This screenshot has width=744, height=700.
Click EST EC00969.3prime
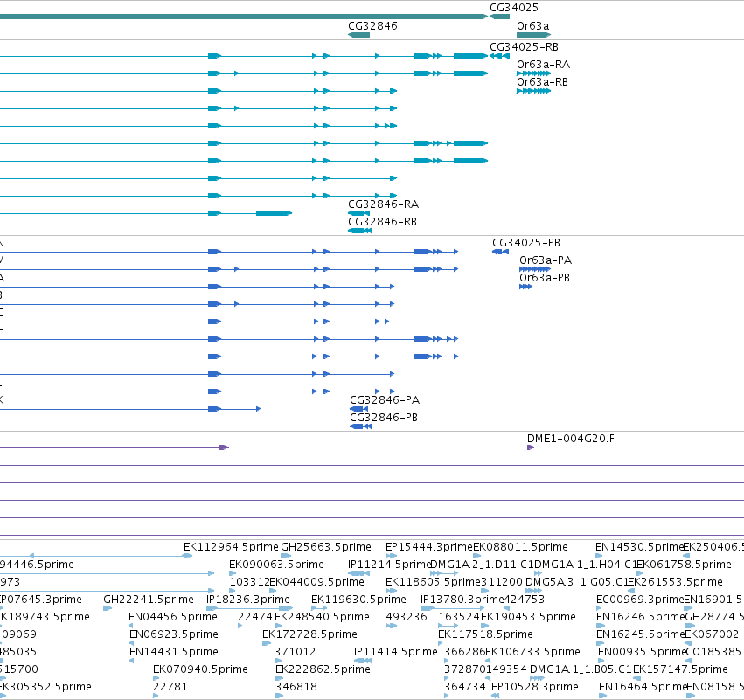pos(640,600)
